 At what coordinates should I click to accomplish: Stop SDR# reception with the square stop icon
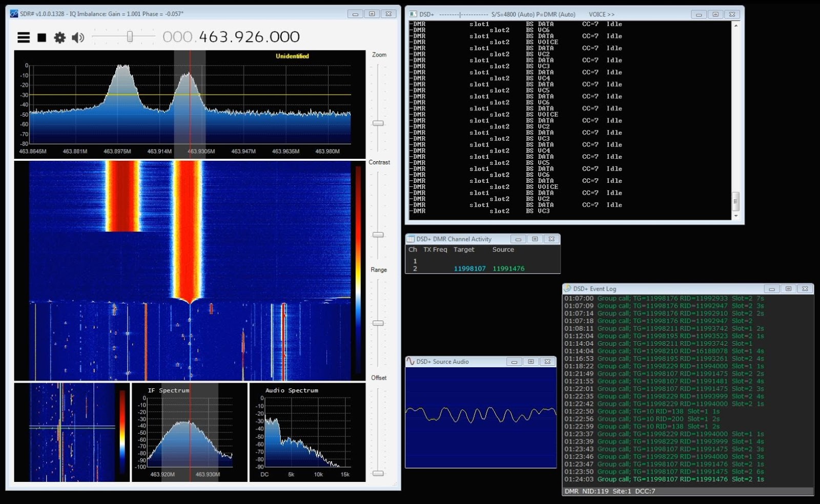point(41,37)
